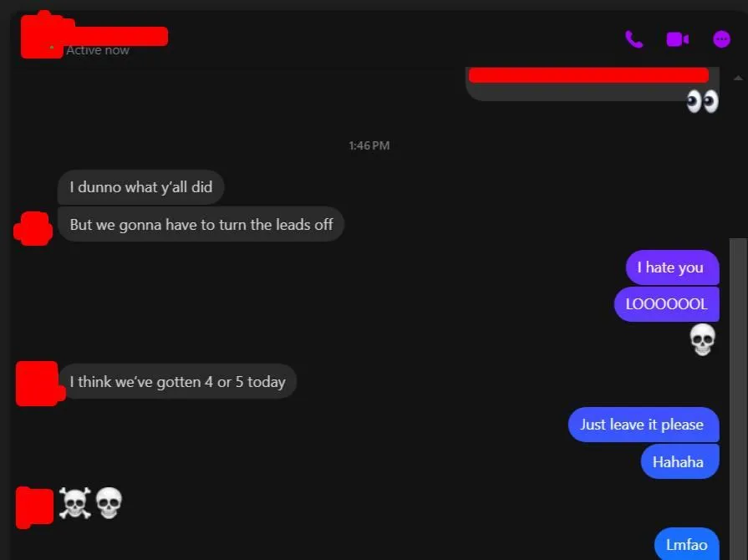Start a voice call with phone icon
The image size is (748, 560).
634,39
